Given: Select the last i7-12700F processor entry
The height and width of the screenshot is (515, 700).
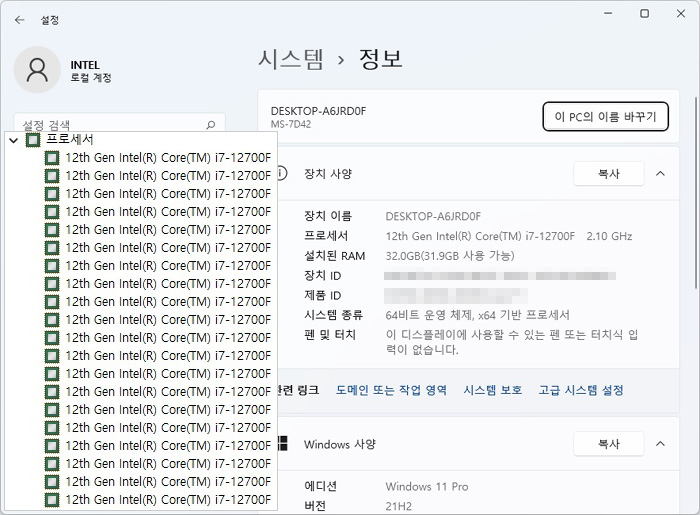Looking at the screenshot, I should tap(168, 499).
